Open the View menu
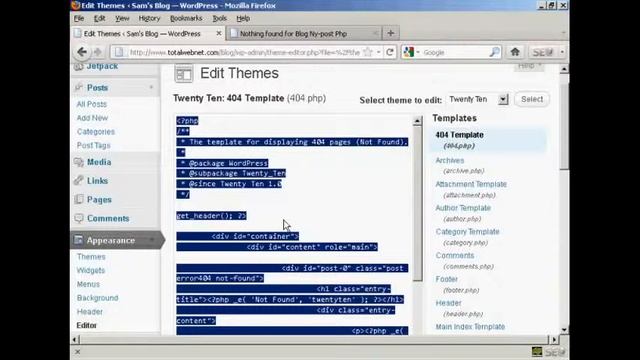This screenshot has height=360, width=640. click(122, 18)
